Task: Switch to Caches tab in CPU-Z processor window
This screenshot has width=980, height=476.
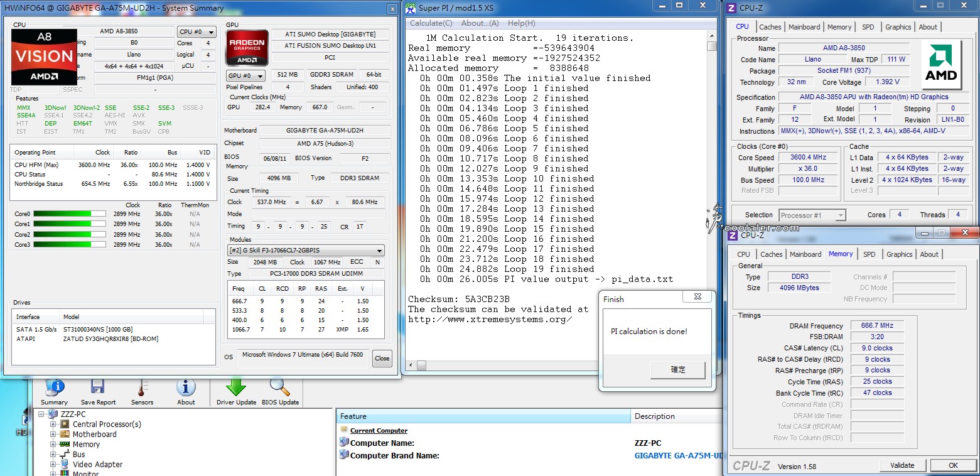Action: 770,27
